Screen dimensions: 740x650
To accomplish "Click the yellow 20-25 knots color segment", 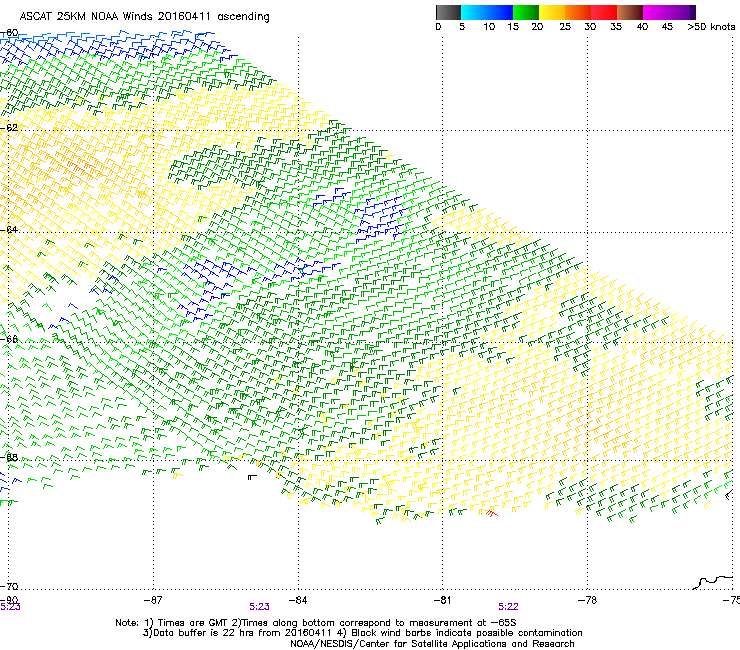I will [552, 12].
